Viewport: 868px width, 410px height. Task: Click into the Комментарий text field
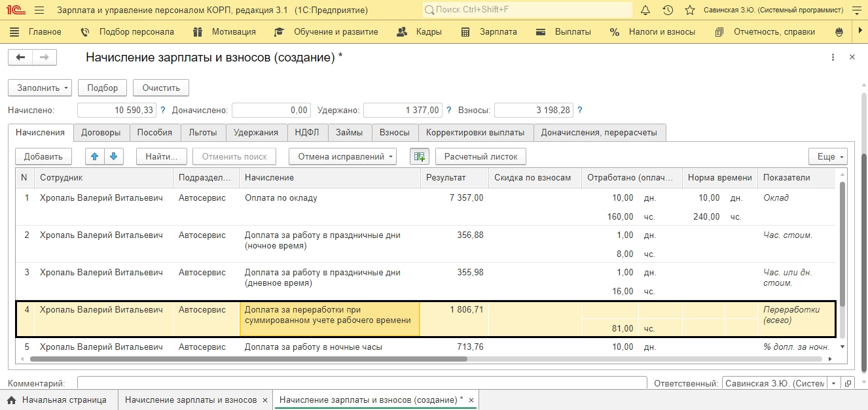pyautogui.click(x=361, y=383)
